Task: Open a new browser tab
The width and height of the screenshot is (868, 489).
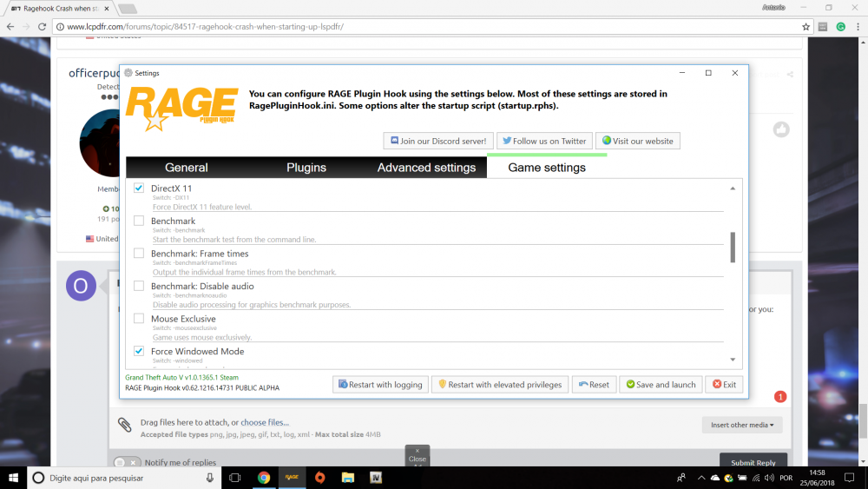Action: coord(128,9)
